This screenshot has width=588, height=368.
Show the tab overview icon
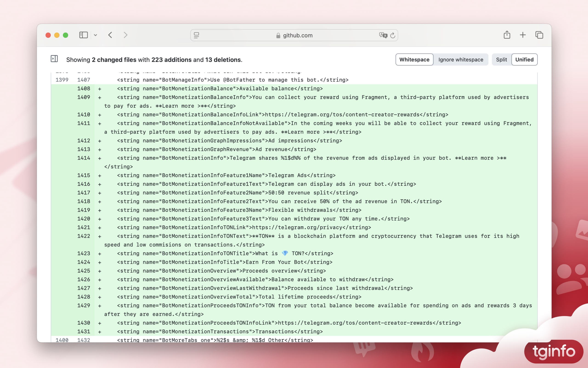tap(539, 35)
